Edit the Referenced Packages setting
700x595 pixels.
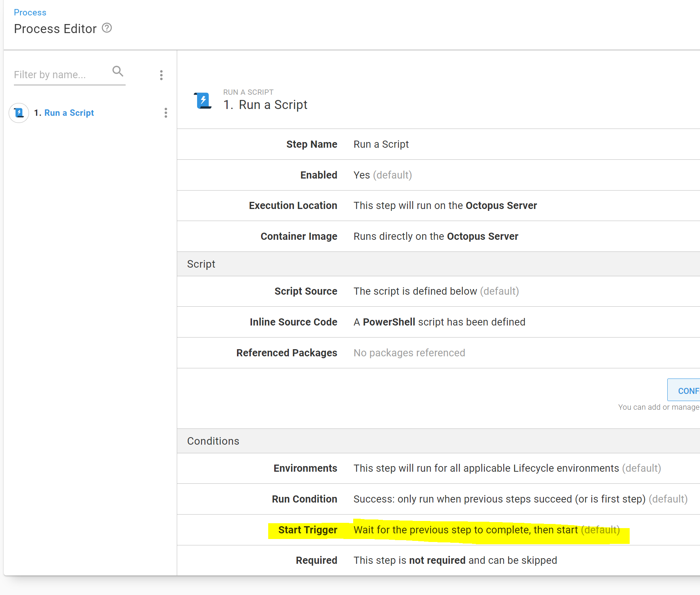pos(409,353)
